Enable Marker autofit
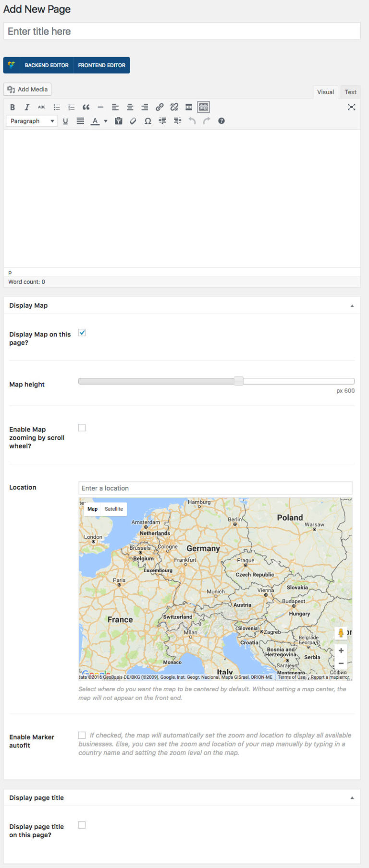 click(82, 735)
